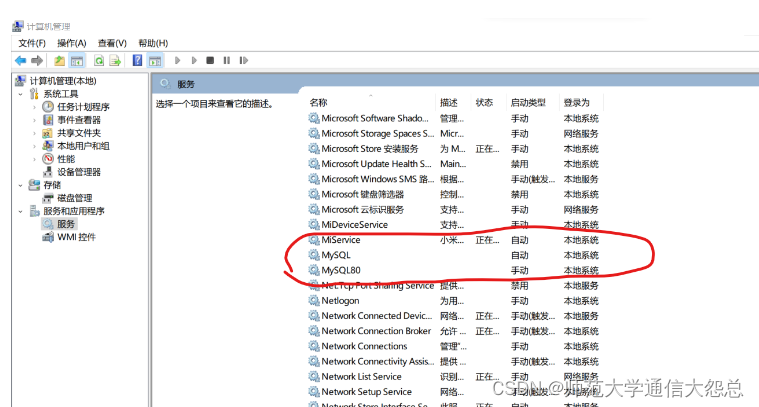Viewport: 759px width, 407px height.
Task: Click the Stop Service square icon
Action: point(210,60)
